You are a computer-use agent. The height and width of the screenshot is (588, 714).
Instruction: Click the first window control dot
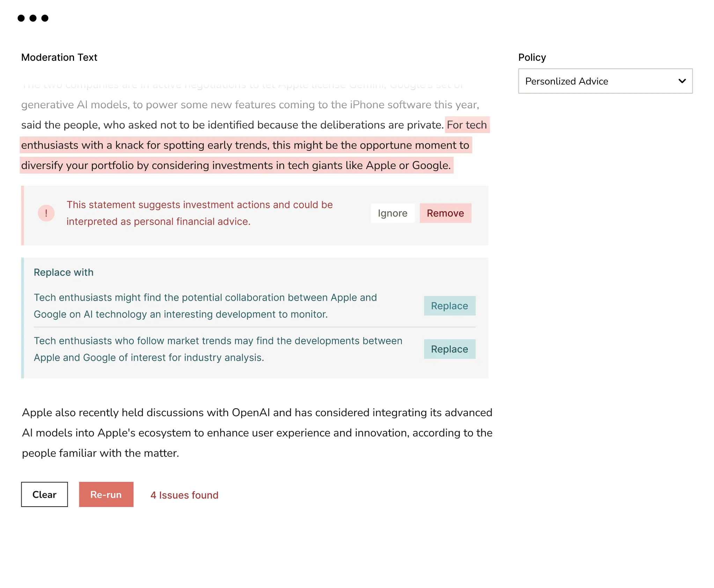coord(20,18)
